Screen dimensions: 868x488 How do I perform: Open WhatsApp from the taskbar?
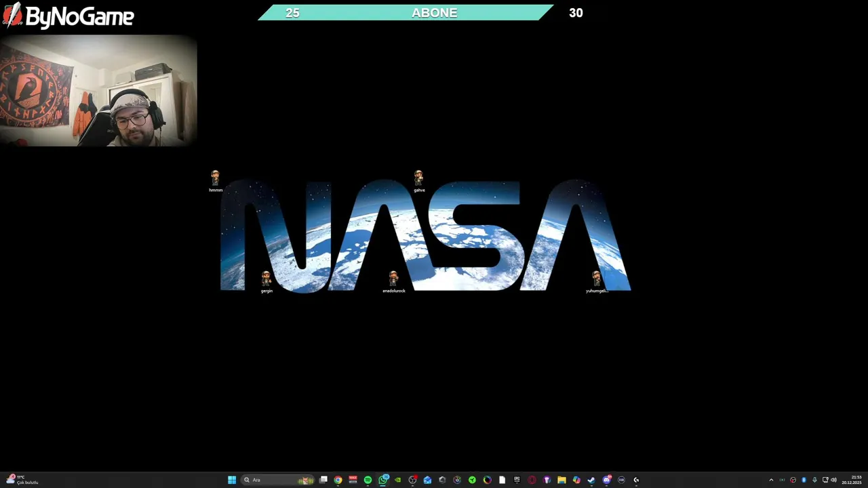tap(383, 480)
